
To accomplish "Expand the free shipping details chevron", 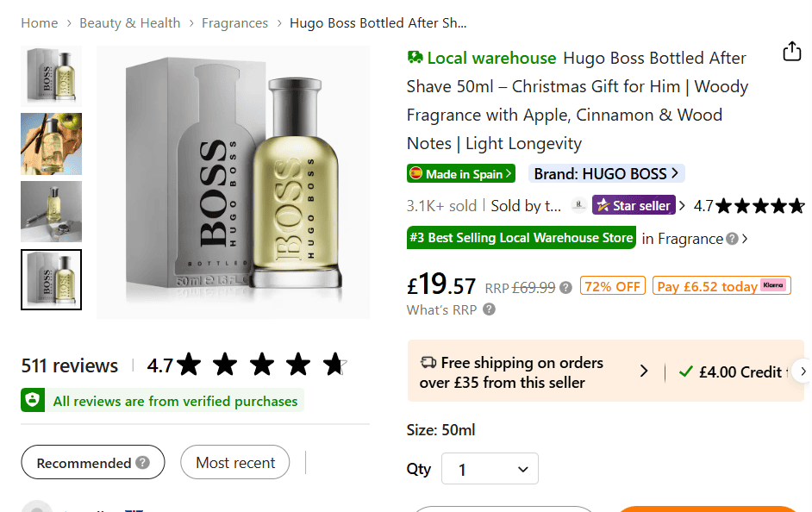I will click(x=644, y=371).
